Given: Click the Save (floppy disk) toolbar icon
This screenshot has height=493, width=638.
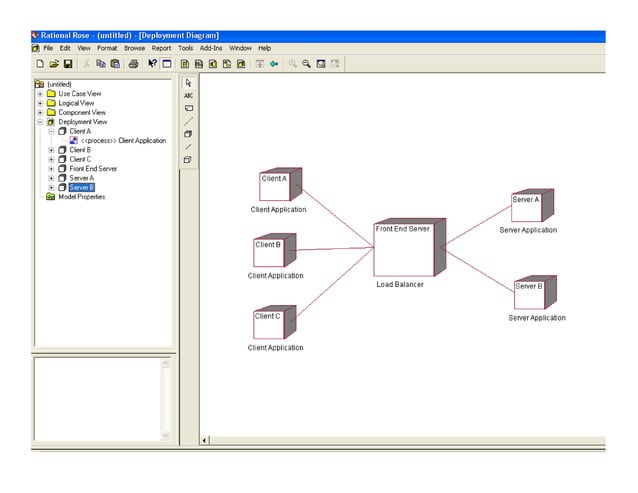Looking at the screenshot, I should [67, 63].
